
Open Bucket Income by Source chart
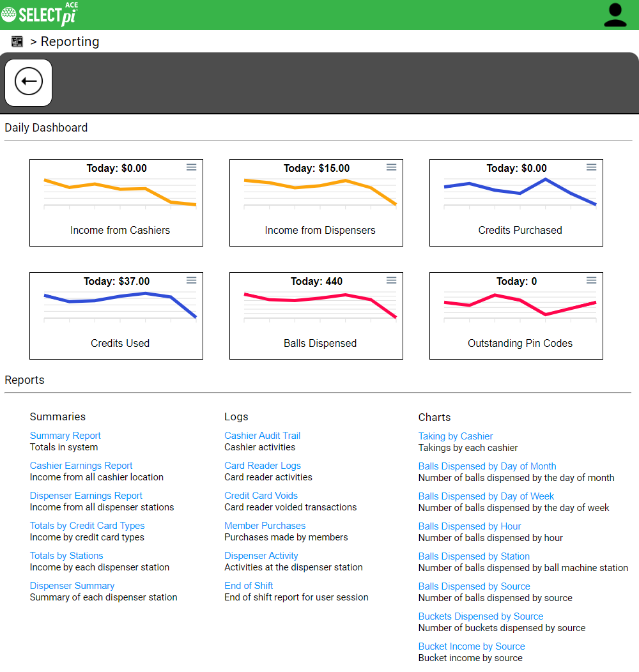[x=472, y=646]
